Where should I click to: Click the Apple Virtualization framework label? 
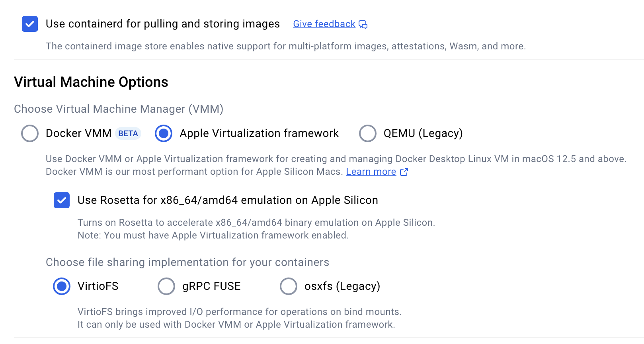pyautogui.click(x=259, y=133)
